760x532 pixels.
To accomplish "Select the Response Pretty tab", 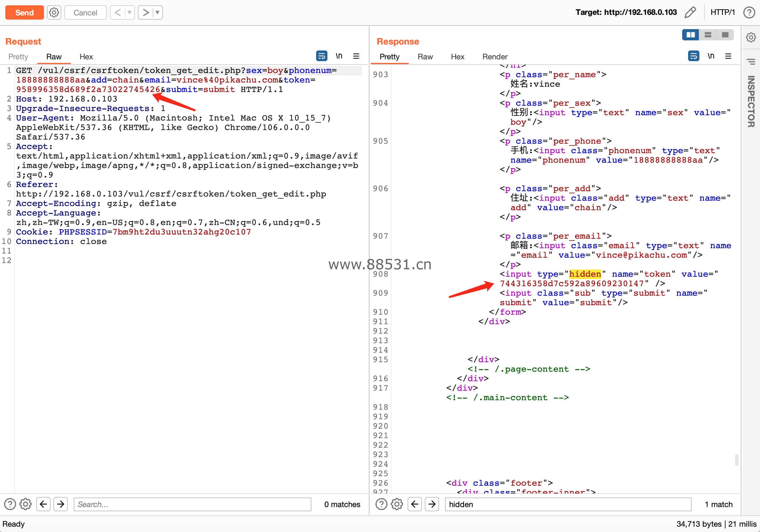I will pos(390,57).
